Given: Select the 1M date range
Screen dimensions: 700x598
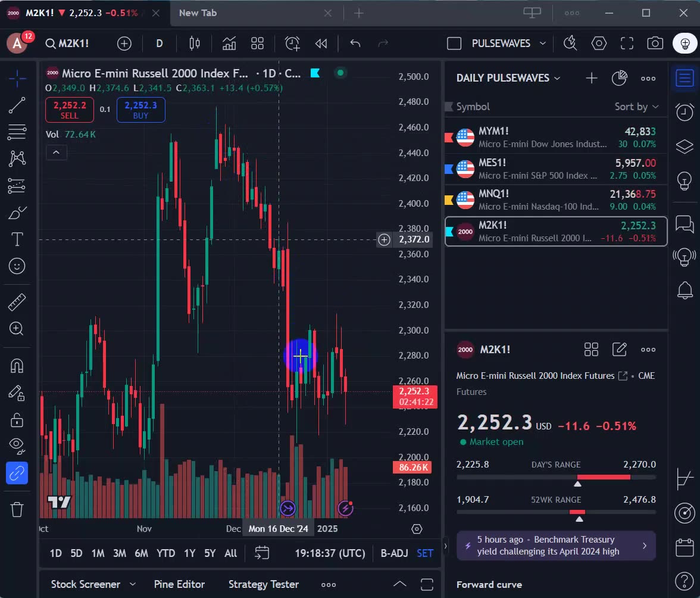Looking at the screenshot, I should pyautogui.click(x=98, y=553).
